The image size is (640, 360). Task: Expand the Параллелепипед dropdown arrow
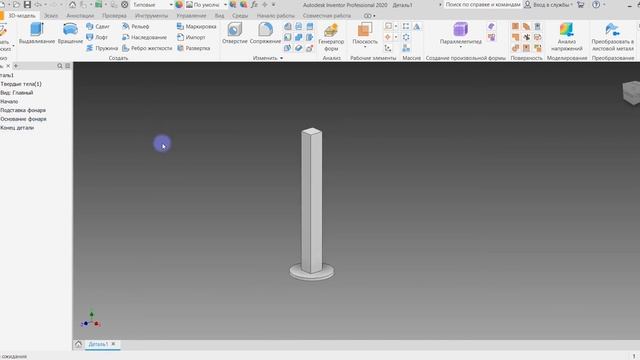tap(460, 47)
